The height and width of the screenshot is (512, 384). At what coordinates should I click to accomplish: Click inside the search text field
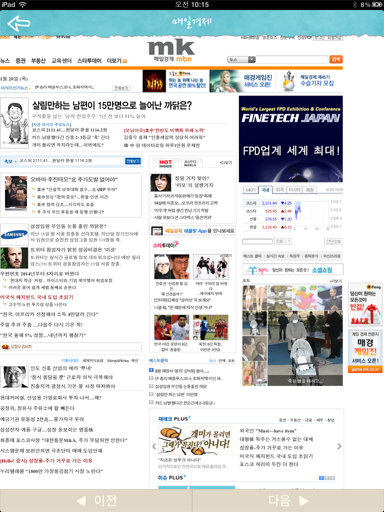292,60
